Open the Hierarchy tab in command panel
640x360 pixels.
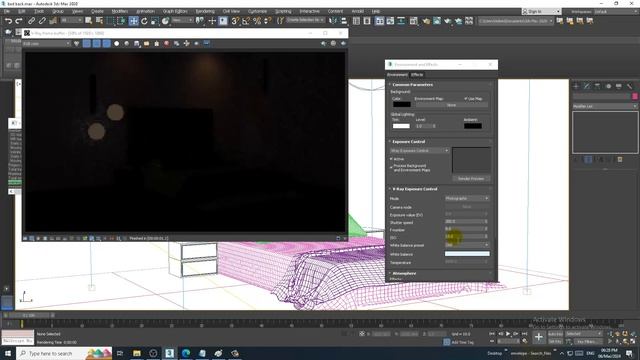click(x=598, y=86)
